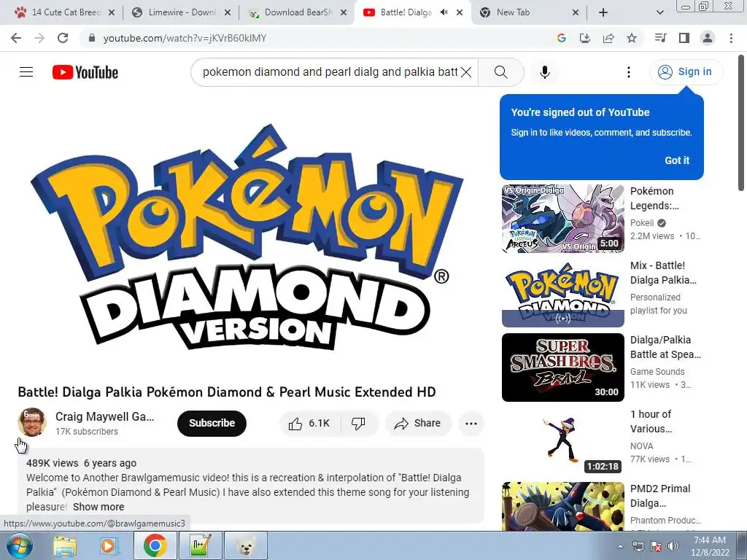Viewport: 747px width, 560px height.
Task: Open YouTube settings three-dot menu
Action: [x=628, y=72]
